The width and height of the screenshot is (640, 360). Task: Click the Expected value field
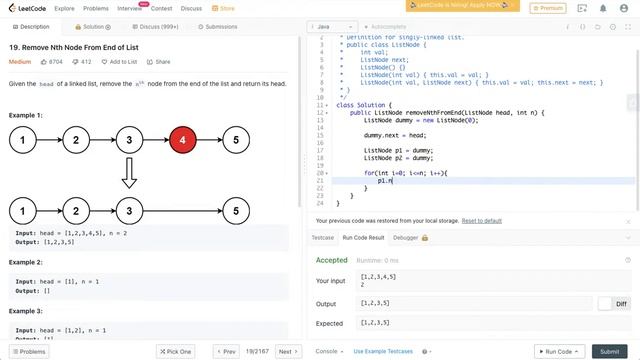pos(494,323)
